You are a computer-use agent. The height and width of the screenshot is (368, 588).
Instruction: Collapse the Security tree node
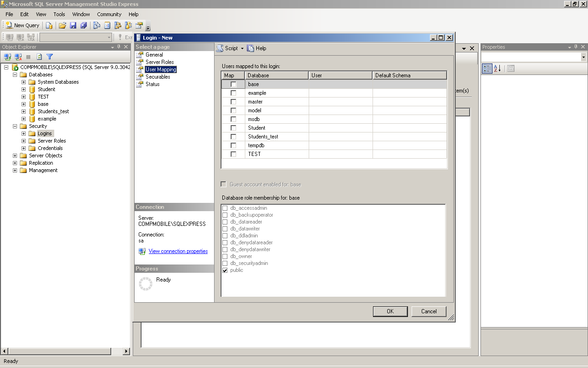15,126
